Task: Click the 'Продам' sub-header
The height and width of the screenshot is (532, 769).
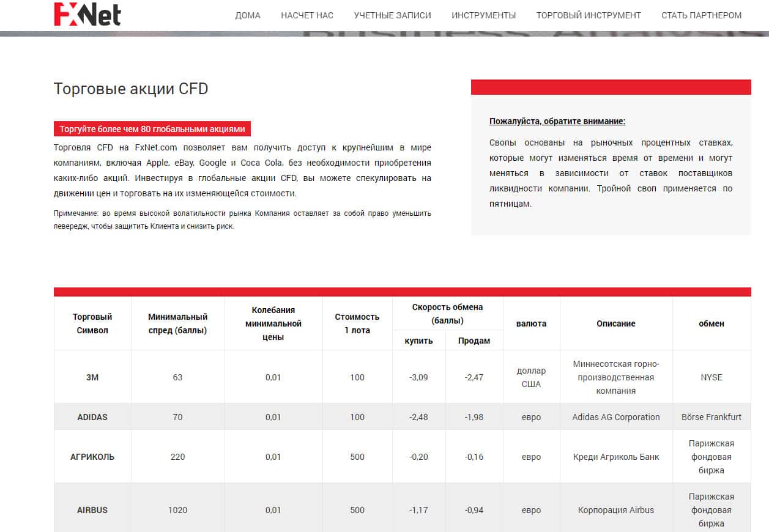Action: click(474, 341)
